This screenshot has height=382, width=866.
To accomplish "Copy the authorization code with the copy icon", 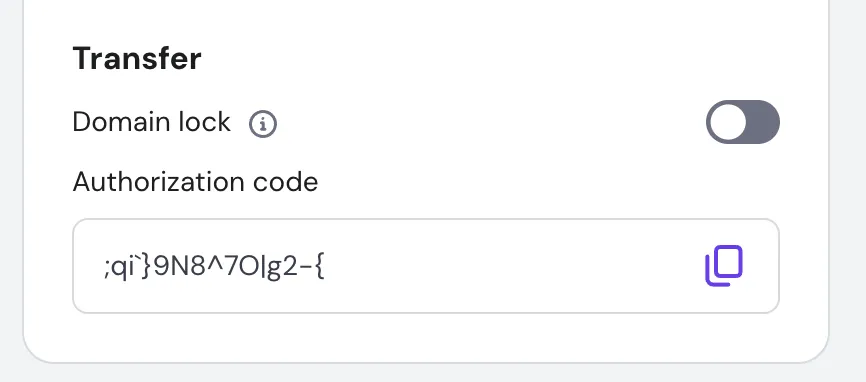I will pyautogui.click(x=724, y=266).
